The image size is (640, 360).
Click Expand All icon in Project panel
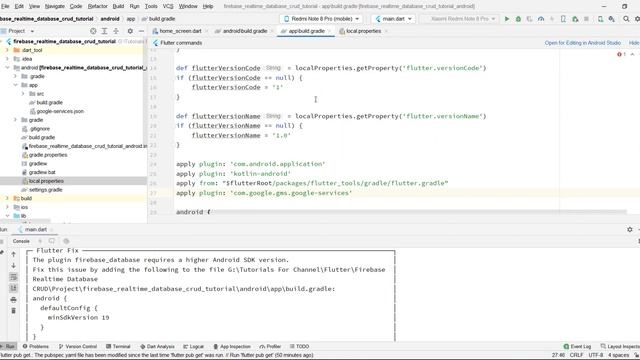[104, 31]
